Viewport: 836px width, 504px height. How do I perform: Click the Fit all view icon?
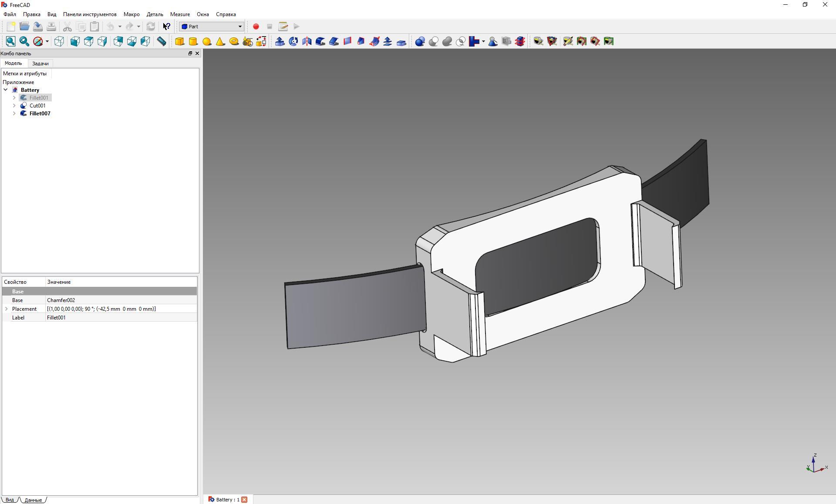(x=10, y=41)
